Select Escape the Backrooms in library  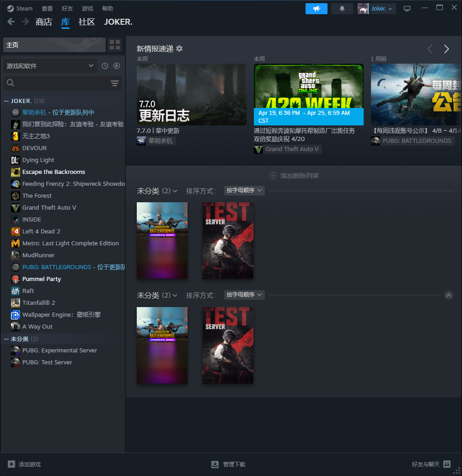[x=54, y=172]
